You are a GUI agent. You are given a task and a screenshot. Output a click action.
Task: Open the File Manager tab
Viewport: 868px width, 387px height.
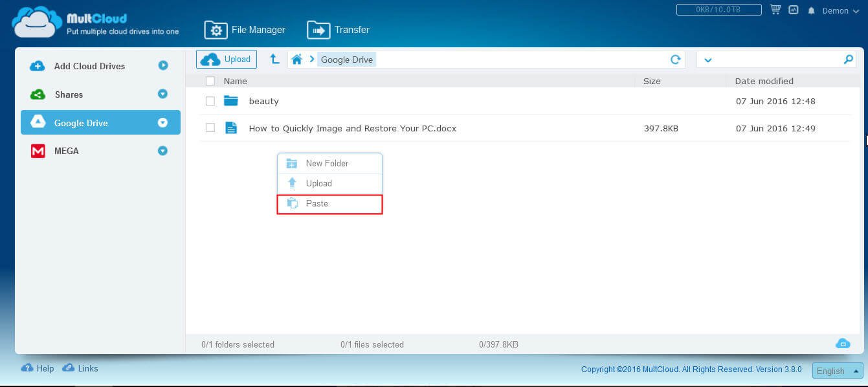(x=245, y=30)
